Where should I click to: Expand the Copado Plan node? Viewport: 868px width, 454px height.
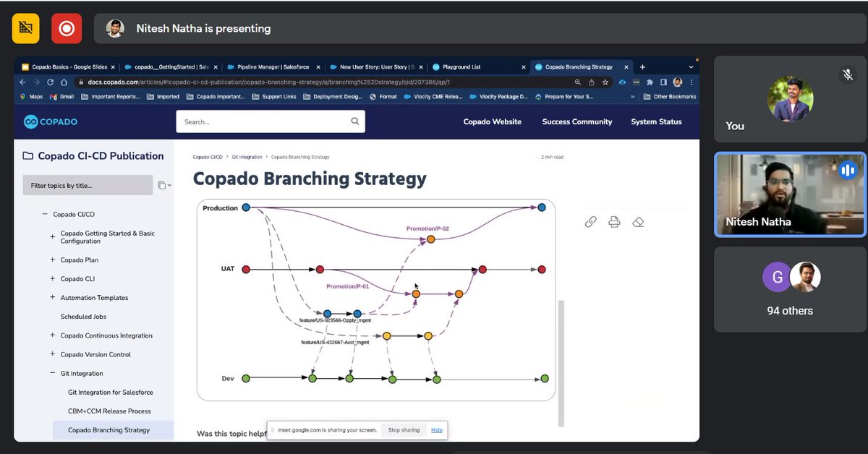click(53, 260)
